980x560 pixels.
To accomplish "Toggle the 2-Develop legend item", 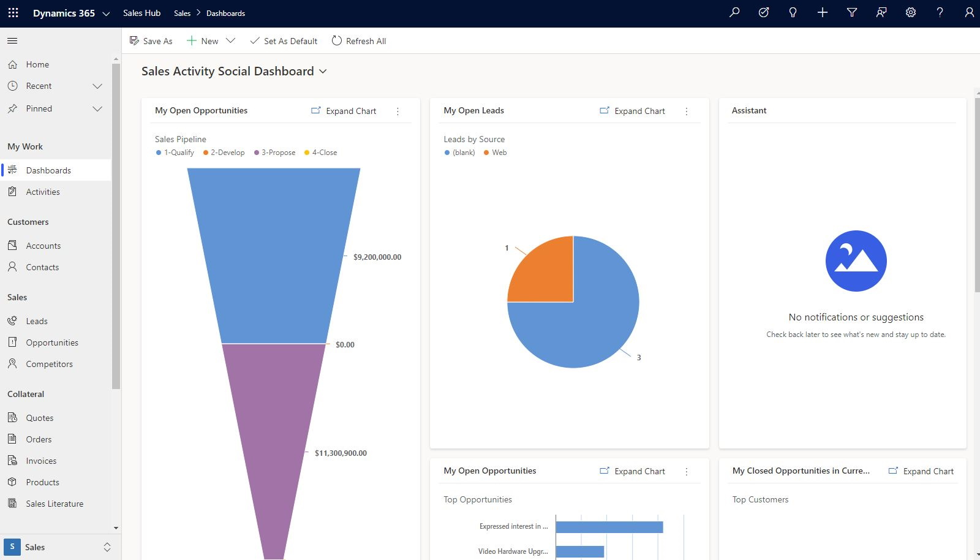I will [224, 153].
